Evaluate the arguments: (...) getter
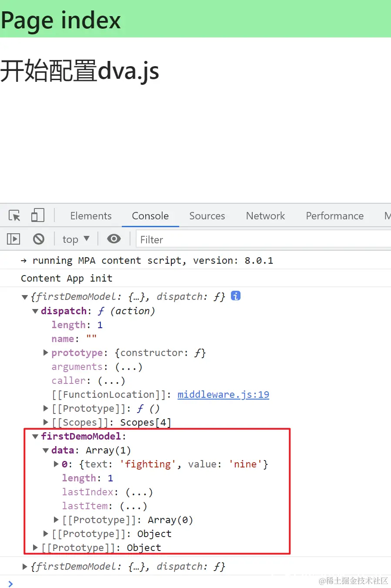This screenshot has width=391, height=588. (129, 367)
